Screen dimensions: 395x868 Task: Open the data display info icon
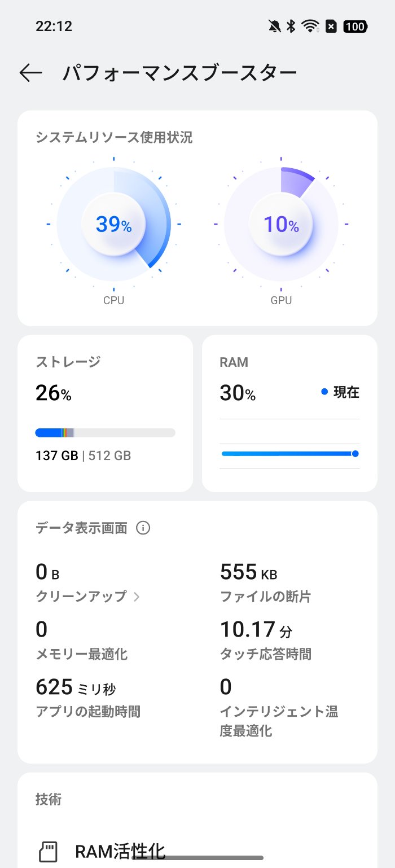coord(143,528)
